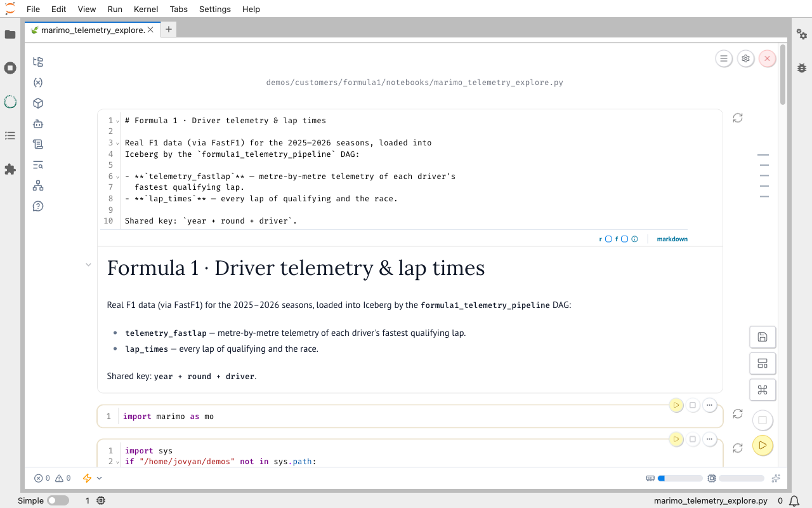Click refresh icon beside import sys cell
The image size is (812, 508).
pyautogui.click(x=738, y=448)
